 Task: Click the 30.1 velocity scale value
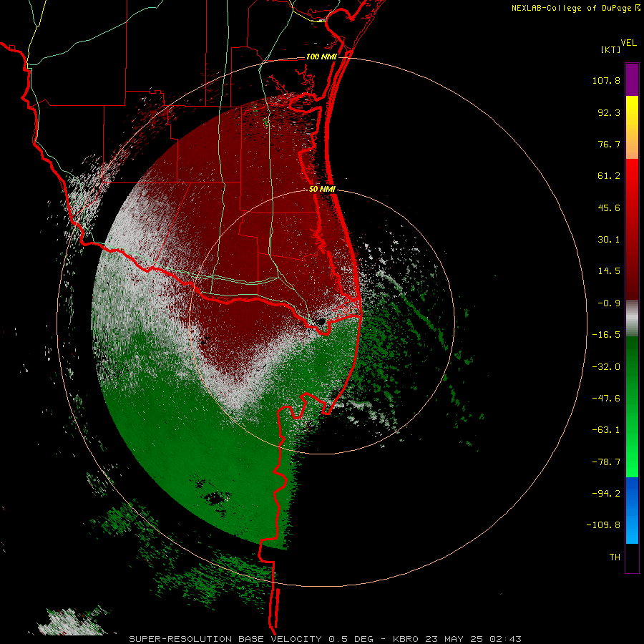coord(609,240)
